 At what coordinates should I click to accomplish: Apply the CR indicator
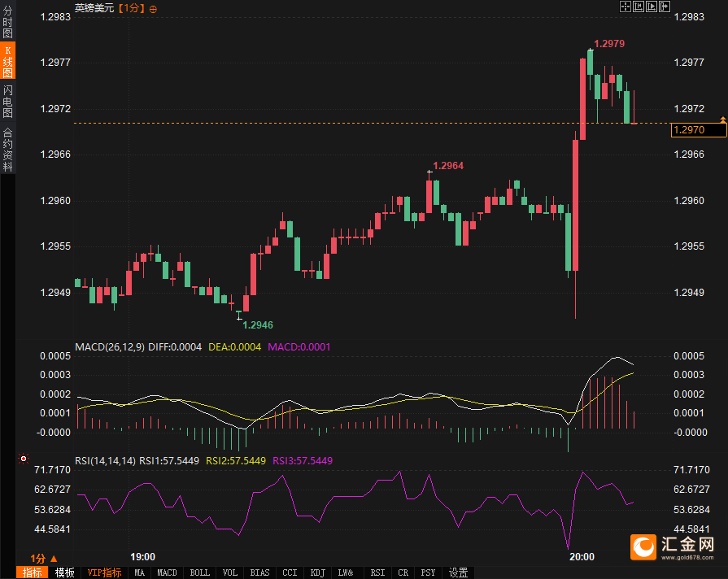403,572
